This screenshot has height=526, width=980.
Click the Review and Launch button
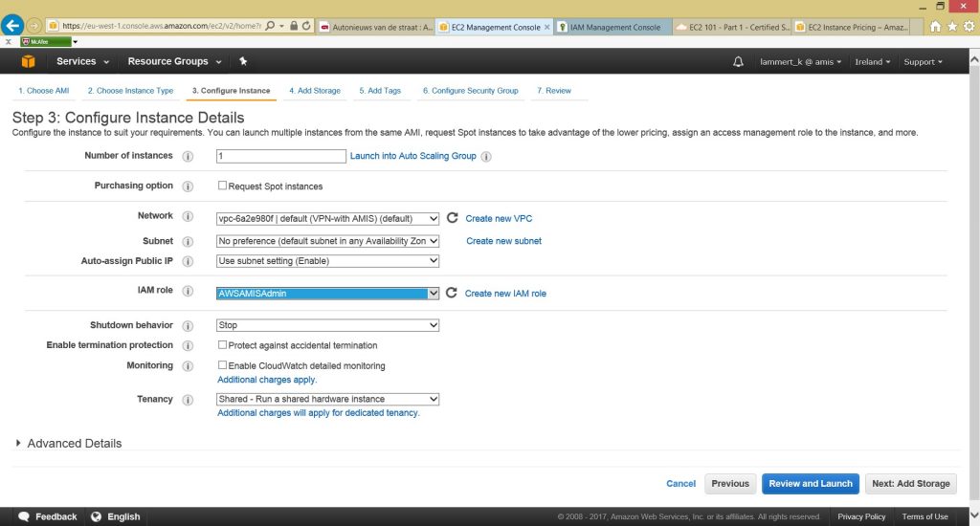810,484
